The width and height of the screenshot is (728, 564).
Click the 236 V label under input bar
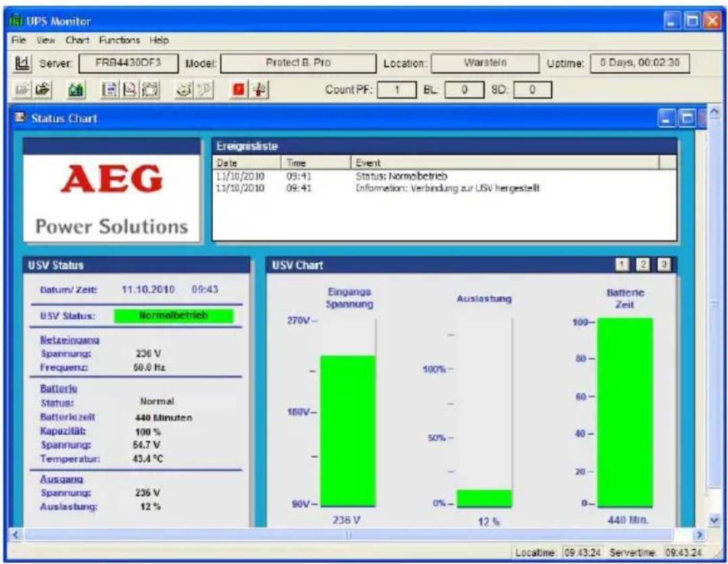[346, 520]
